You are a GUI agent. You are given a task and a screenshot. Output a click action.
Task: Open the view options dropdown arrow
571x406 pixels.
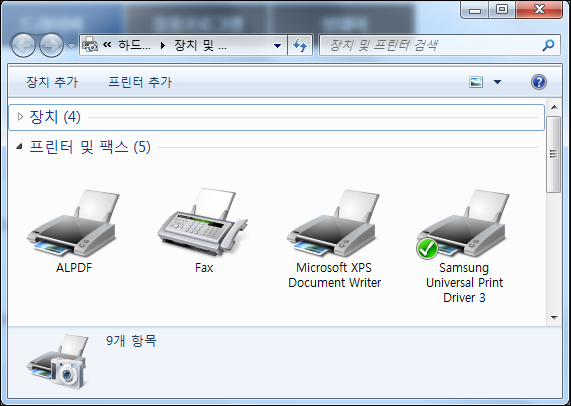[x=497, y=82]
